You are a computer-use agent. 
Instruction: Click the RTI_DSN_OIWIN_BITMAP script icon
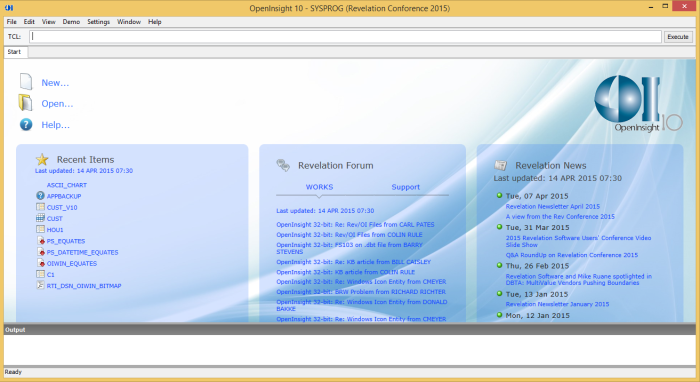coord(40,285)
